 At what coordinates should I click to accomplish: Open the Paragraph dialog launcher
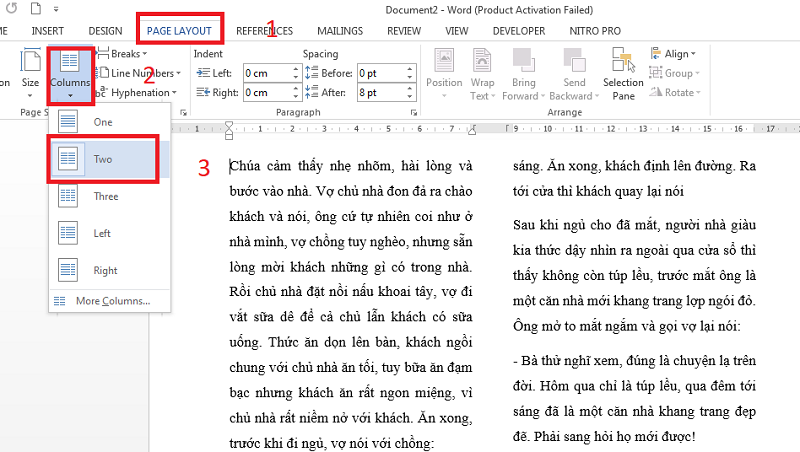point(414,113)
